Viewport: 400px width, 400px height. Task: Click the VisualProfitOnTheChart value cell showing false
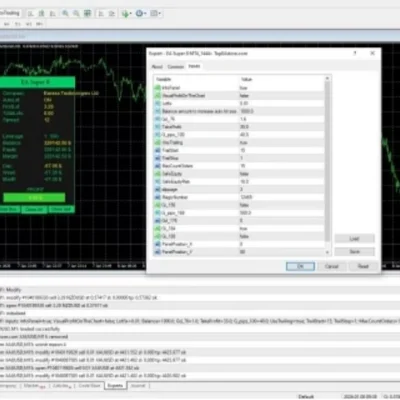[x=282, y=96]
